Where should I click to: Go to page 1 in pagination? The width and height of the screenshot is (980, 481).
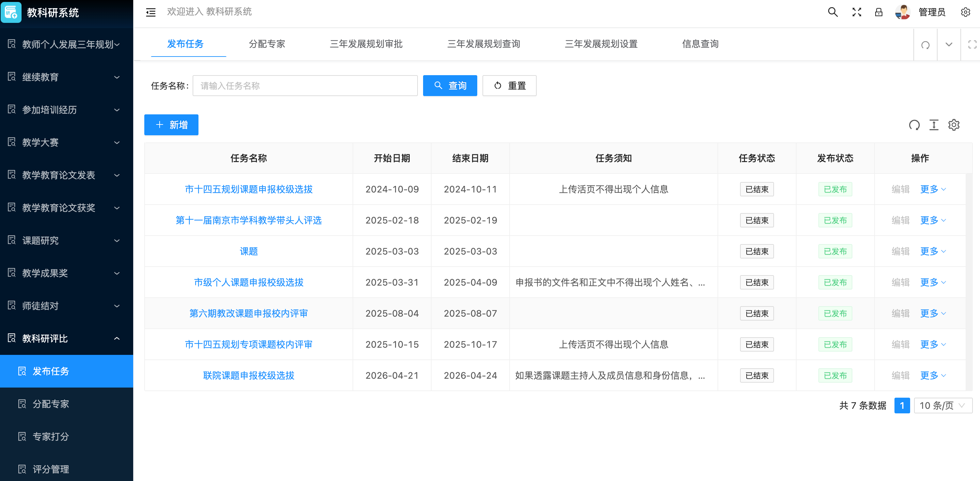point(902,405)
